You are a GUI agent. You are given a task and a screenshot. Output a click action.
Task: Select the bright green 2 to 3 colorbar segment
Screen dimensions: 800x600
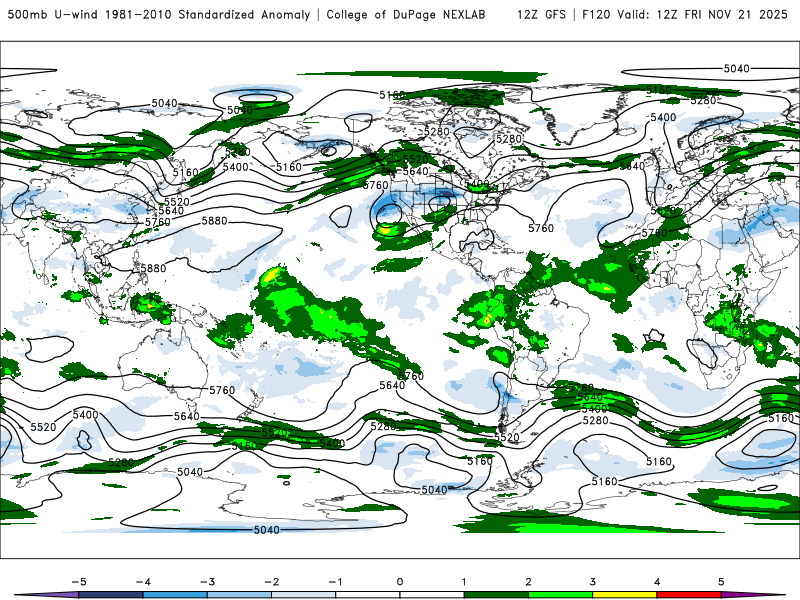click(x=561, y=595)
